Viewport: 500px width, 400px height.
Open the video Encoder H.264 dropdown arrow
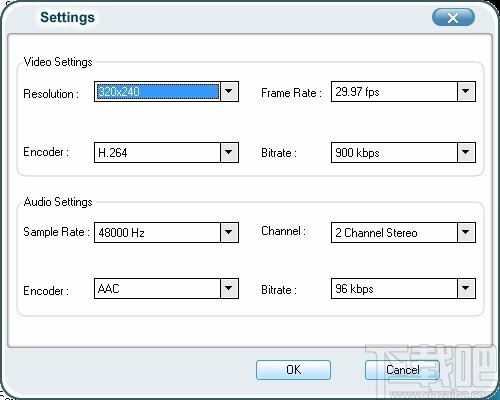[229, 152]
